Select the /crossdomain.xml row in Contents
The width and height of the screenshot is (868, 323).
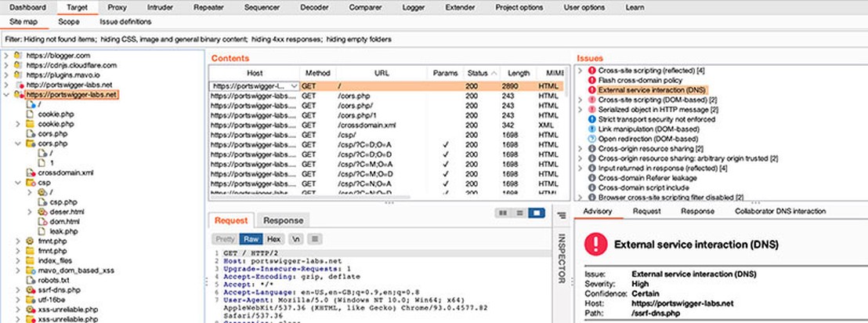386,125
